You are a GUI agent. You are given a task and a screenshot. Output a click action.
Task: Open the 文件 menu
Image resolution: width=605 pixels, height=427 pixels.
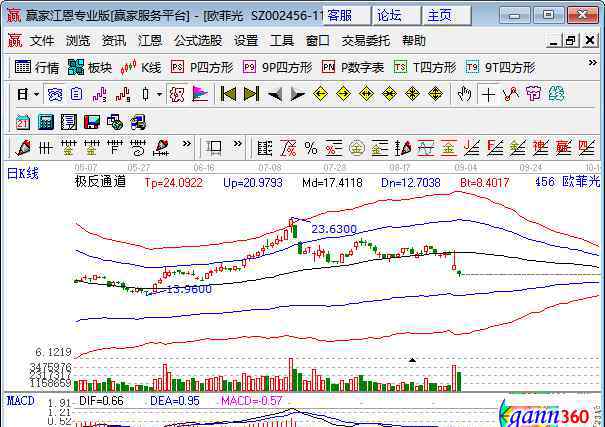42,41
